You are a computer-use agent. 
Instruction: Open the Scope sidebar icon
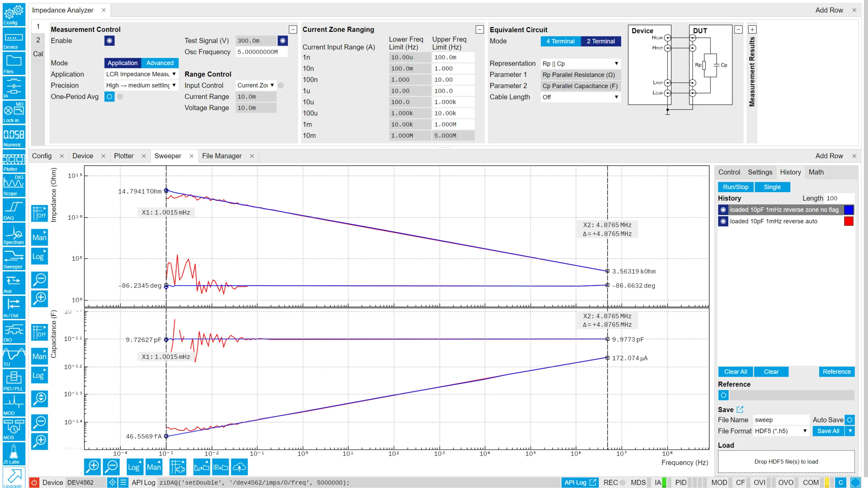14,185
